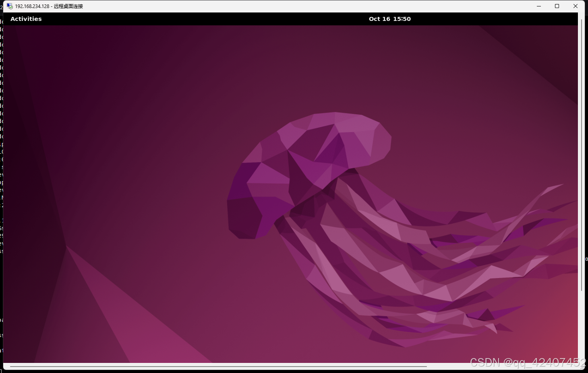Open the Activities overview

coord(26,19)
